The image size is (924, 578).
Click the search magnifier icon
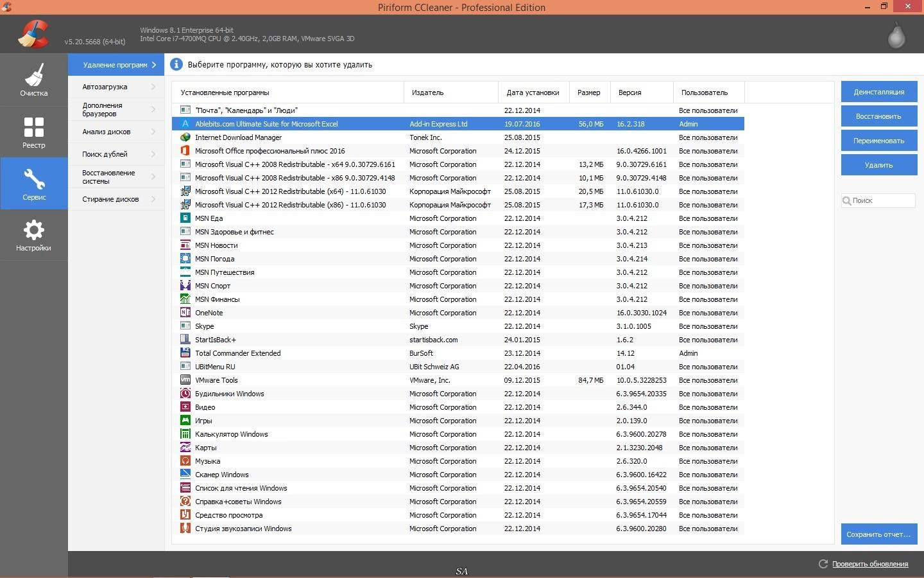tap(847, 200)
